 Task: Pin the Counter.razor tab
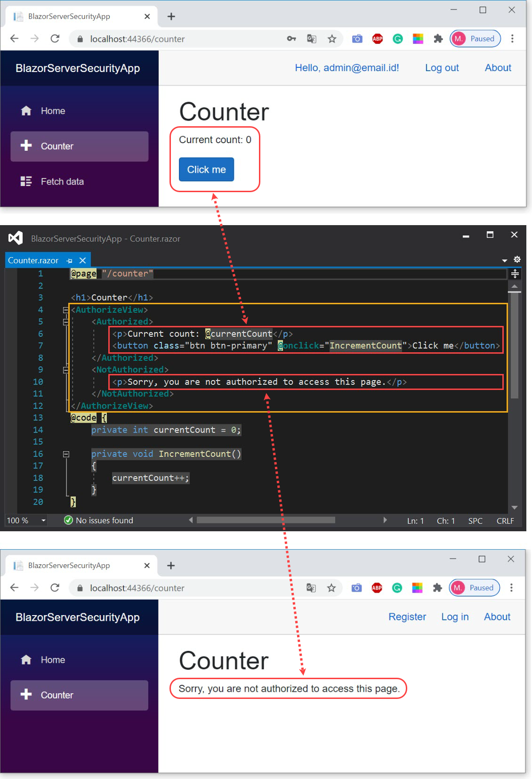coord(70,260)
